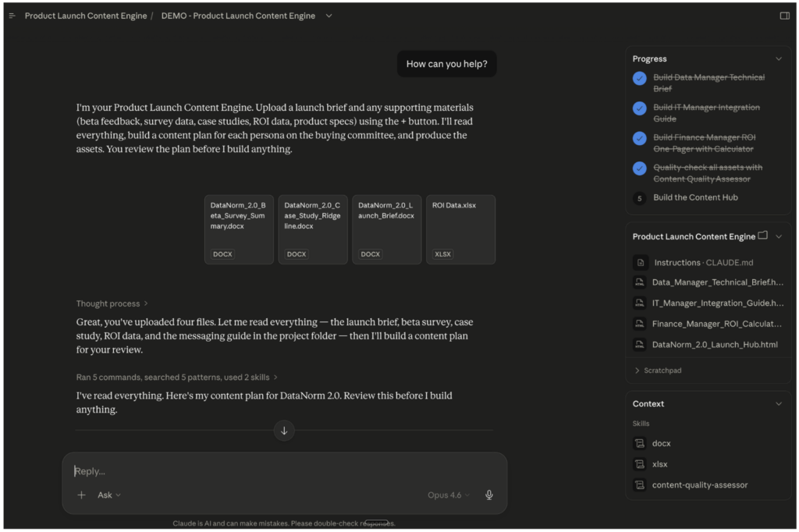Click the scroll-to-bottom arrow button
Image resolution: width=799 pixels, height=532 pixels.
[284, 431]
